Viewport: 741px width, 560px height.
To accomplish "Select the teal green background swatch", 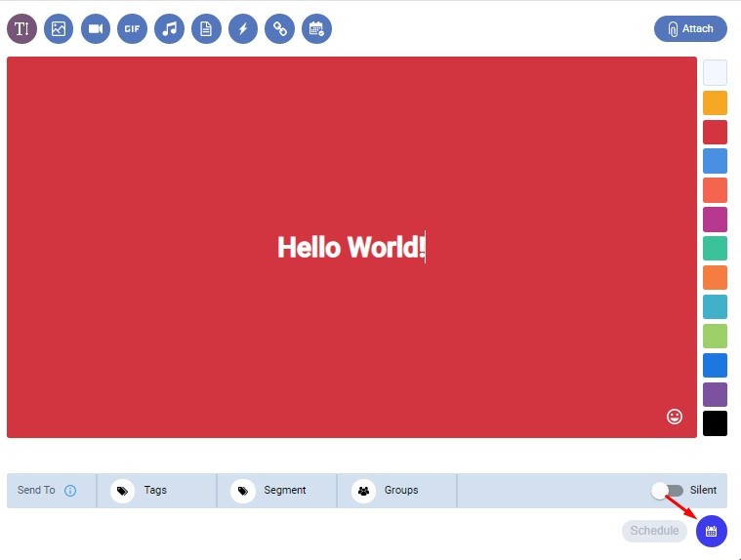I will pyautogui.click(x=715, y=249).
